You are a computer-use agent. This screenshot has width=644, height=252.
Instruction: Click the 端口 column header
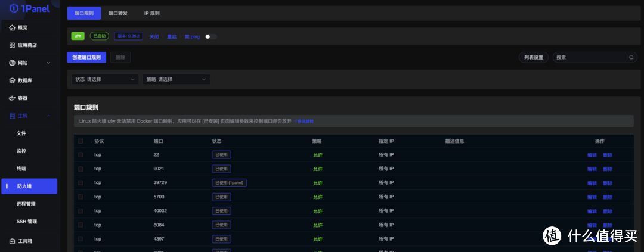[158, 141]
